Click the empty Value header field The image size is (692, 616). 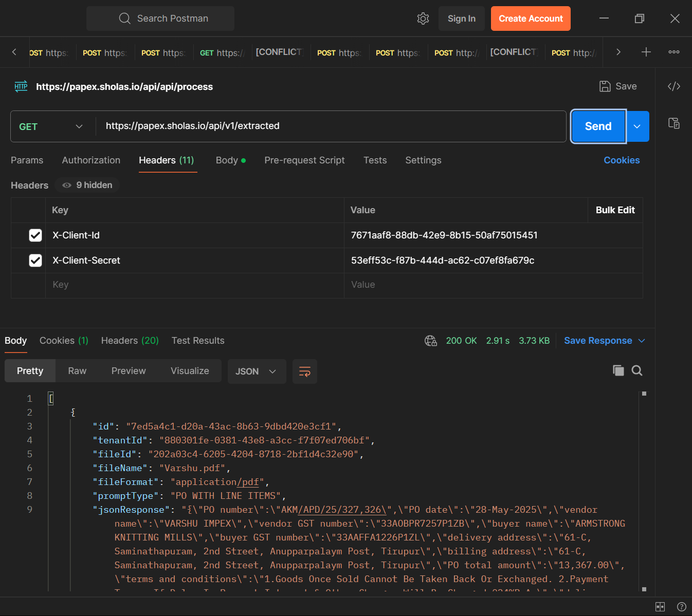point(493,285)
